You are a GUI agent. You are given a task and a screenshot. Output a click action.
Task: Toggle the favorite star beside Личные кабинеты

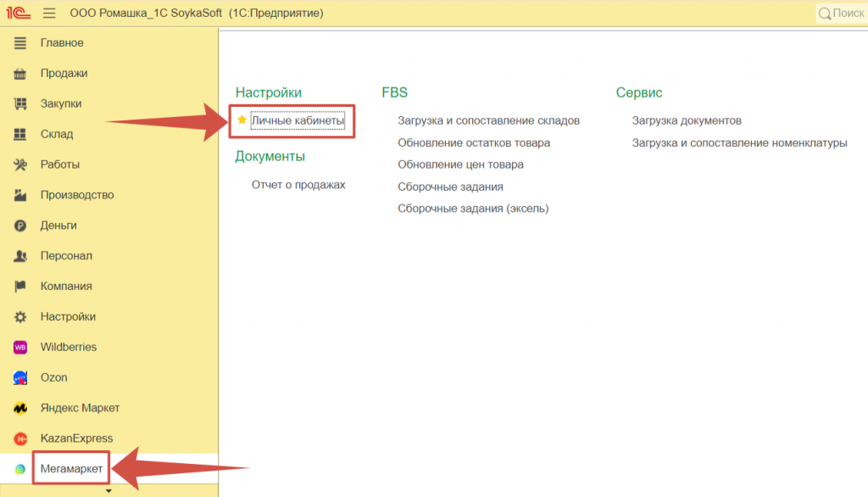242,120
